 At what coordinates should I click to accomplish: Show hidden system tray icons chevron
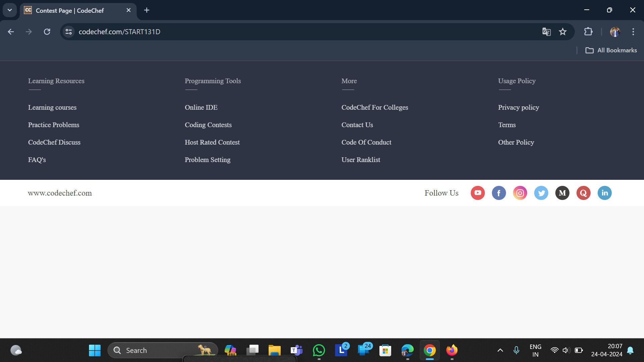(500, 350)
